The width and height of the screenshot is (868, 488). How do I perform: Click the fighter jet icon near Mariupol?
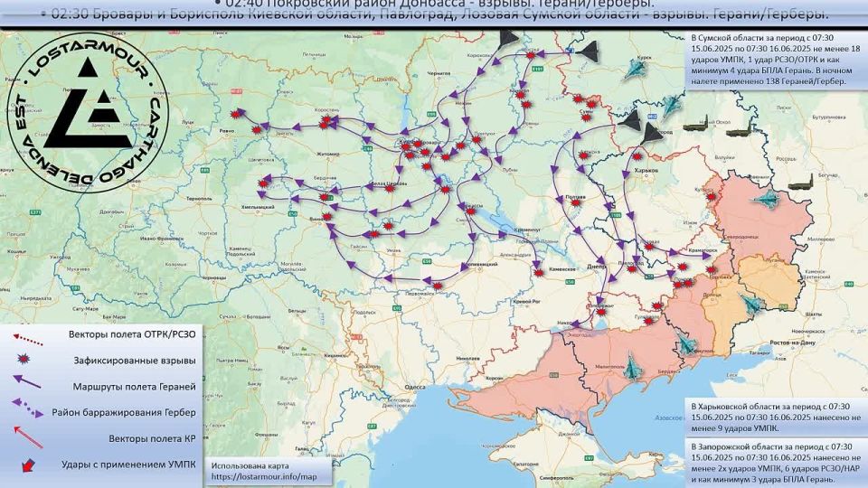click(x=685, y=344)
